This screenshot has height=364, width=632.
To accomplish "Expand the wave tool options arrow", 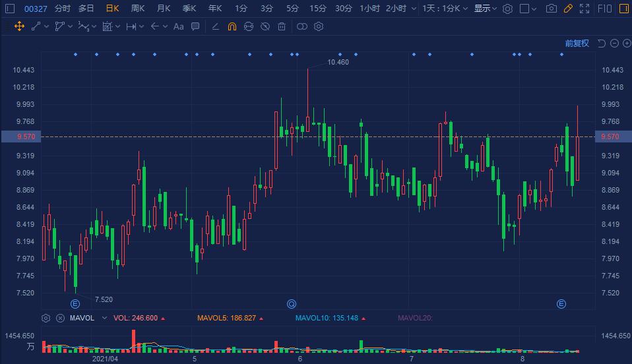I will click(94, 26).
